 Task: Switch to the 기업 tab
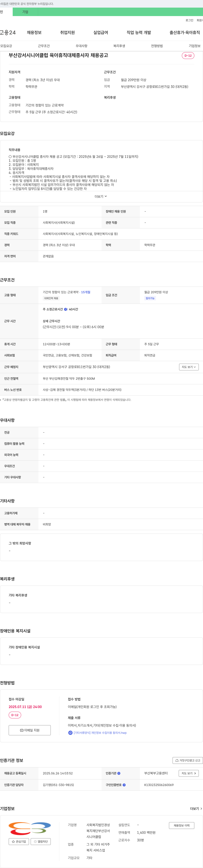(x=25, y=12)
